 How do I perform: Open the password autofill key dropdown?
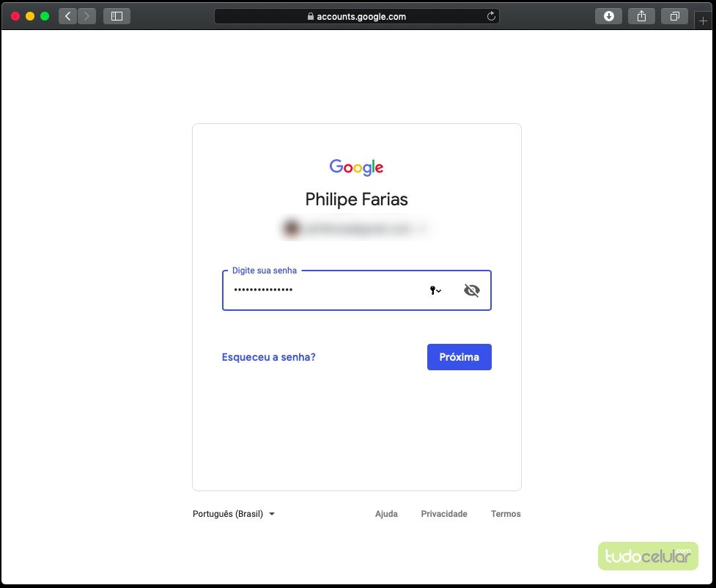click(435, 290)
